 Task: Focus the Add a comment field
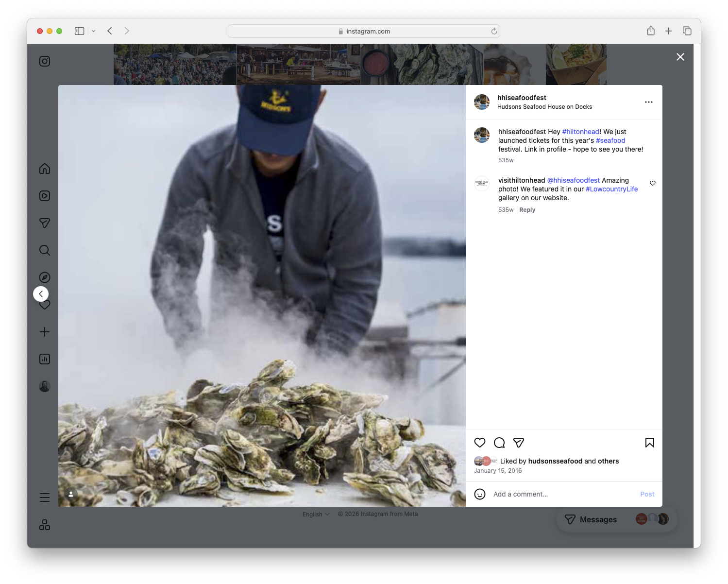tap(563, 494)
